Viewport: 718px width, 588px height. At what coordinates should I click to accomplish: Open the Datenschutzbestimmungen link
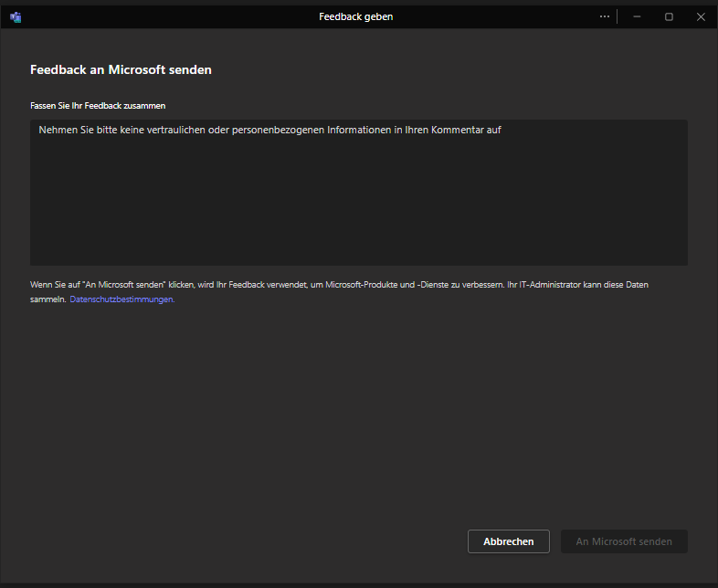coord(121,299)
